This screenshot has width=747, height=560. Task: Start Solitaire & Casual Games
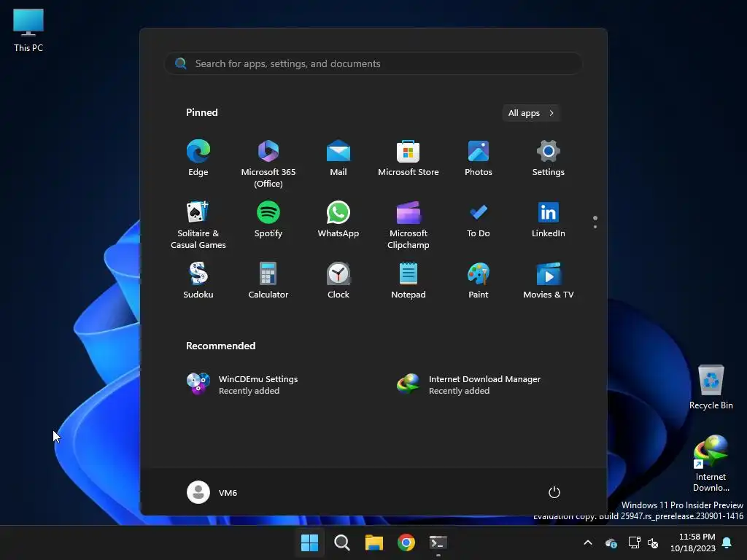click(x=198, y=225)
